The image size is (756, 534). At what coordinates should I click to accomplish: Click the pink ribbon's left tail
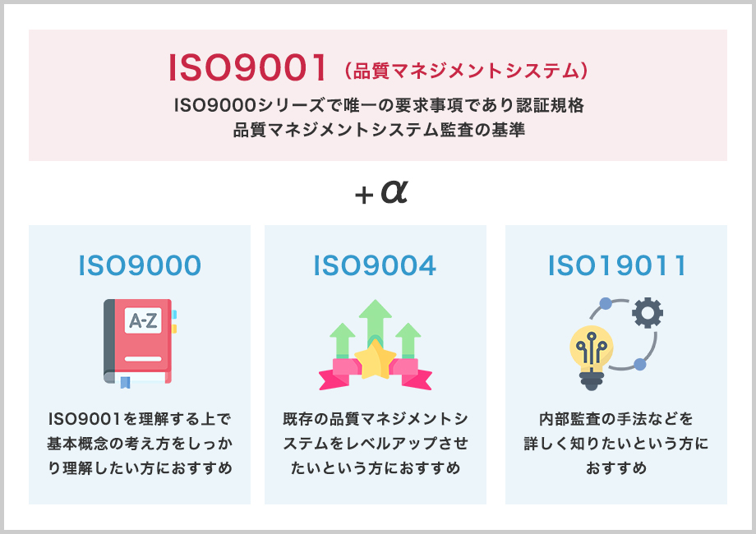(330, 379)
